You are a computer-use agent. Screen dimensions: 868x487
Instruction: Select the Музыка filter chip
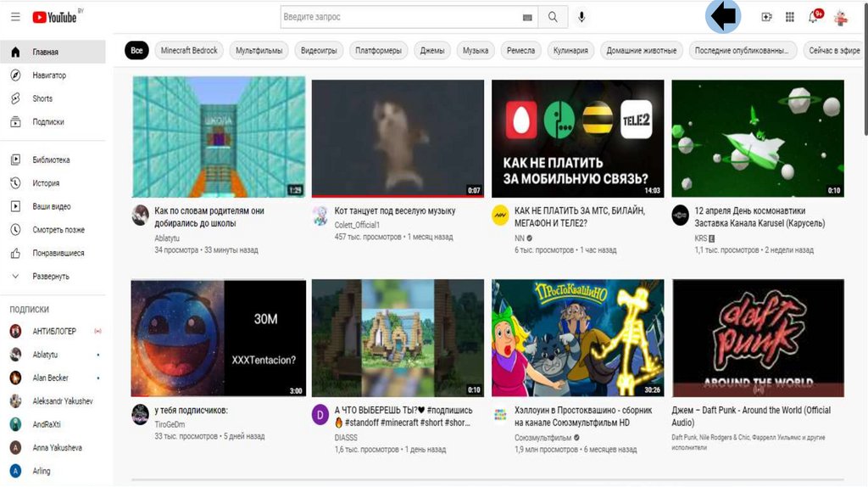pyautogui.click(x=475, y=51)
